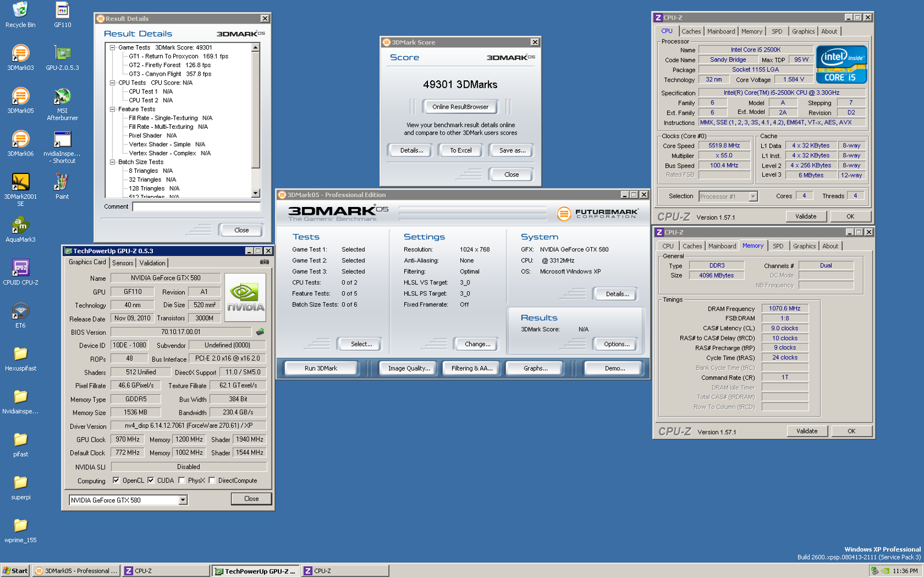
Task: Collapse the CPU Tests tree node
Action: pyautogui.click(x=113, y=83)
